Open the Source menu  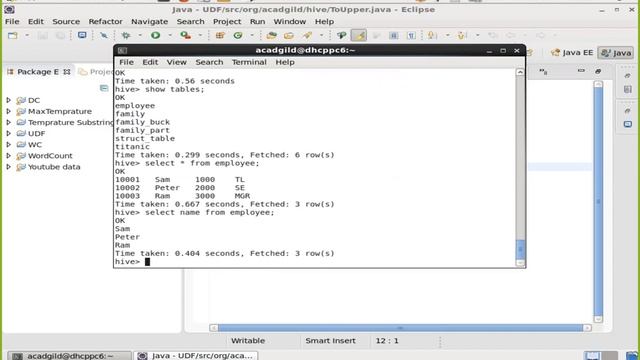point(66,21)
